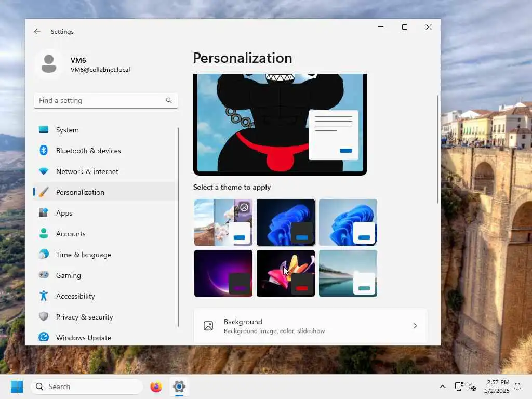Click the Accessibility figure icon

[44, 296]
